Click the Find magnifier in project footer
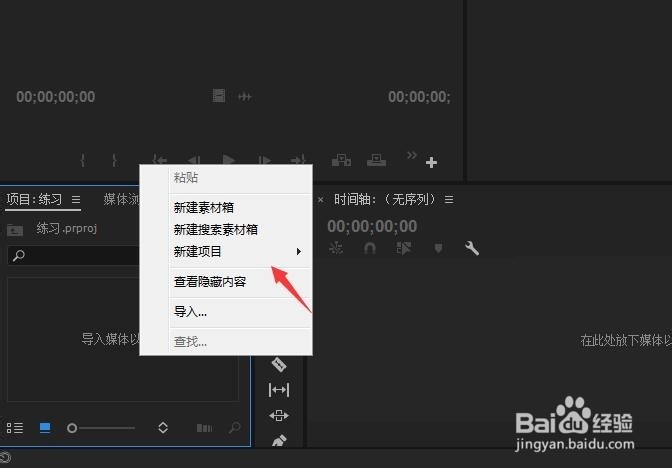 tap(235, 427)
